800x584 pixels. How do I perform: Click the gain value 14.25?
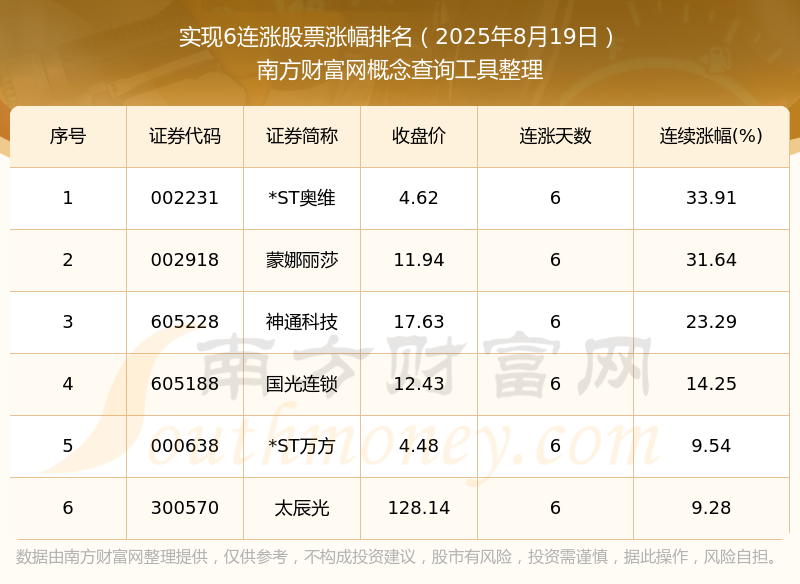711,384
